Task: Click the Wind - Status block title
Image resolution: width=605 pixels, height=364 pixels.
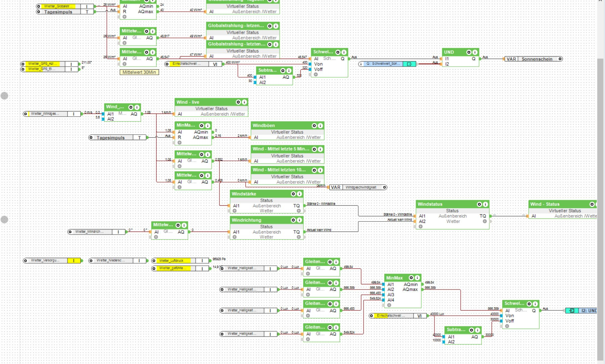Action: pos(545,204)
